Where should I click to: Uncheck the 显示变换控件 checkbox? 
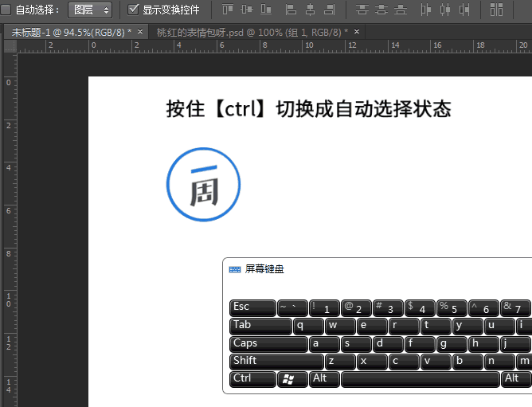pos(133,10)
